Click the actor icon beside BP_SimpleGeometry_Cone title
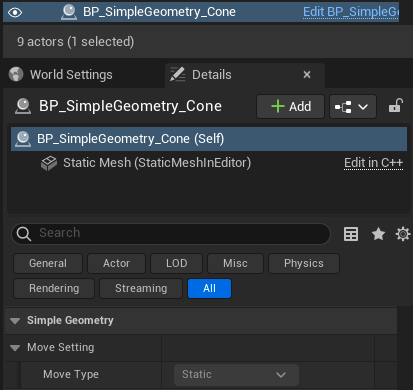 pos(23,106)
